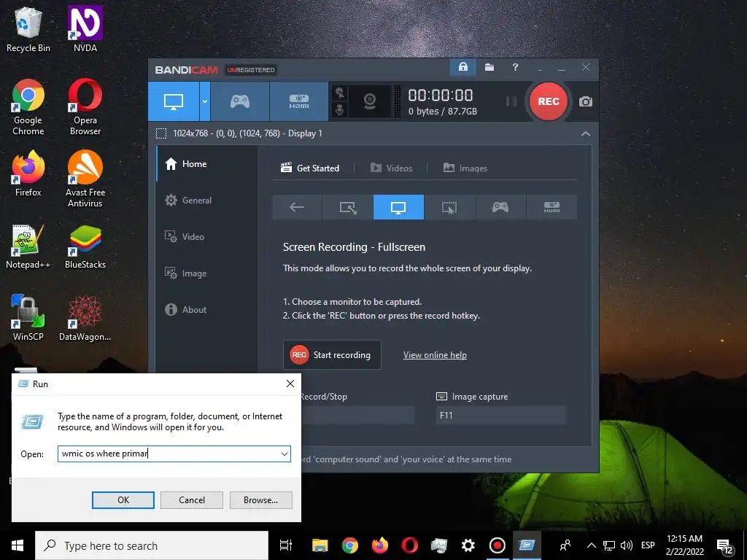Select fullscreen mode icon in Get Started
The image size is (747, 560).
(398, 207)
